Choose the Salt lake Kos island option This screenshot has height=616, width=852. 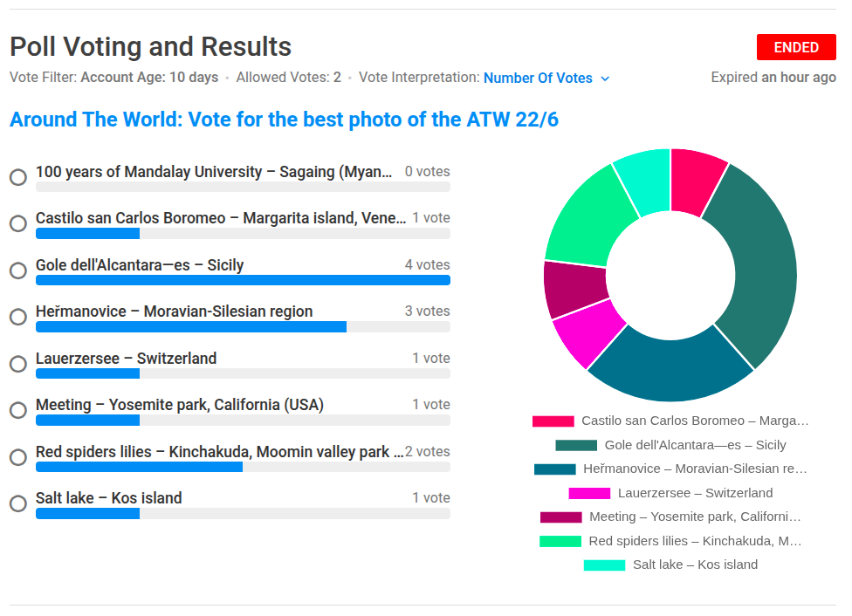click(x=17, y=503)
